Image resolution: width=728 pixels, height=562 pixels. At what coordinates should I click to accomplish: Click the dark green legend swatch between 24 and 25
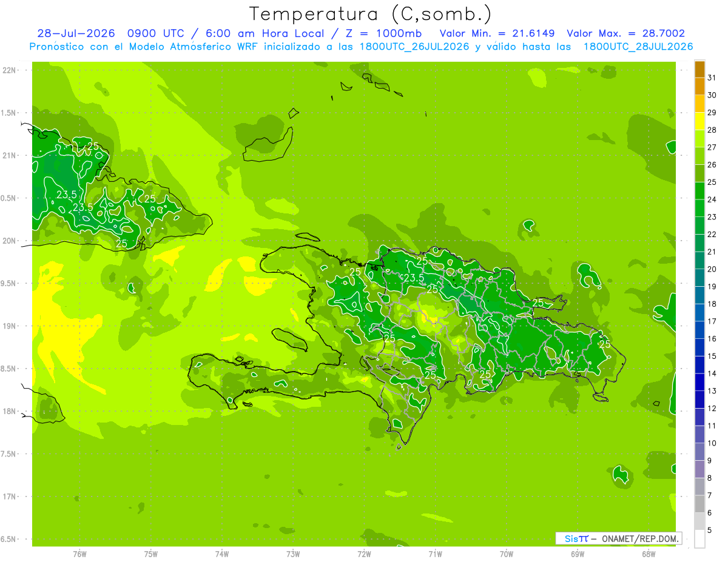coord(699,190)
